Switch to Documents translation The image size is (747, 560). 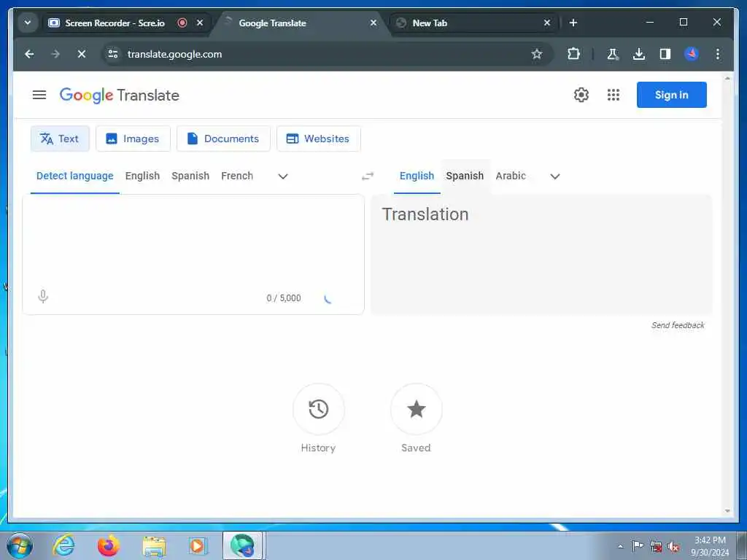223,139
